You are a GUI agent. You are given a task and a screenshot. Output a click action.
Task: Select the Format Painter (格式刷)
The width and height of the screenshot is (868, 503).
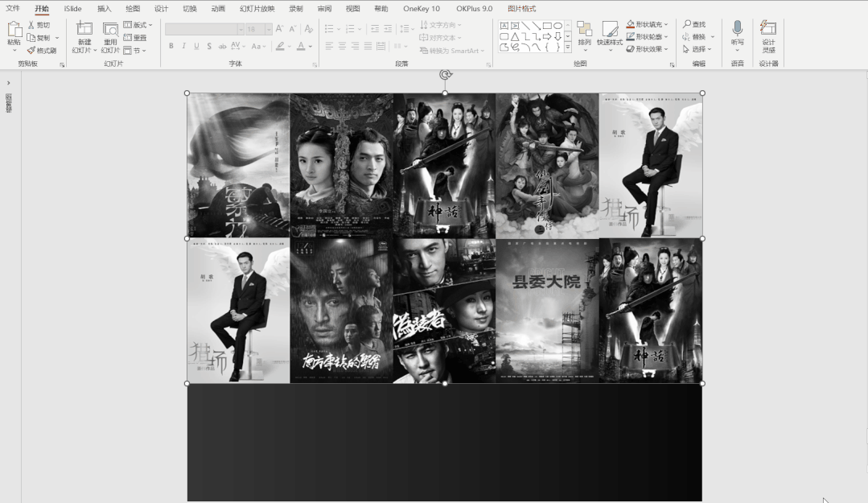[x=42, y=51]
